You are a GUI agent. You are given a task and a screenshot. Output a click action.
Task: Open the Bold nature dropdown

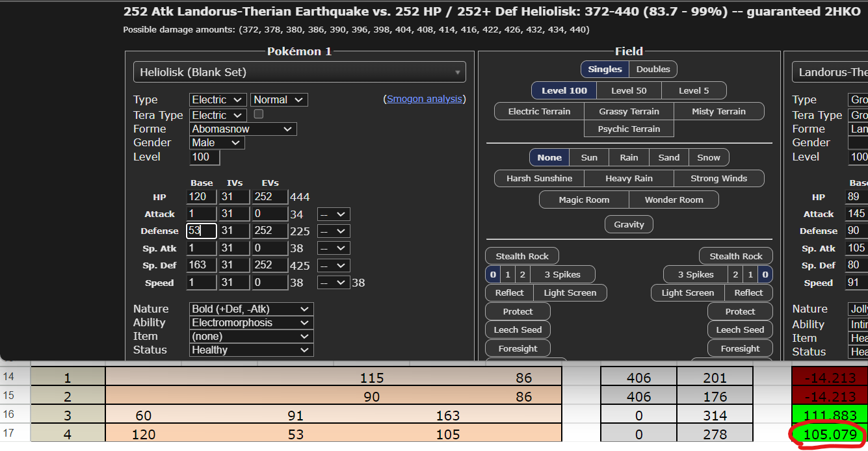point(252,309)
